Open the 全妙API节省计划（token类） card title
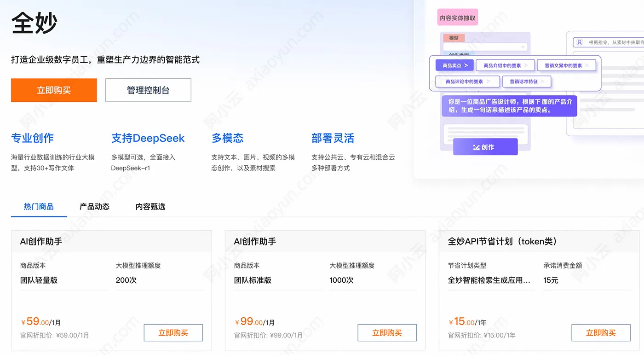Image resolution: width=644 pixels, height=355 pixels. (x=502, y=241)
